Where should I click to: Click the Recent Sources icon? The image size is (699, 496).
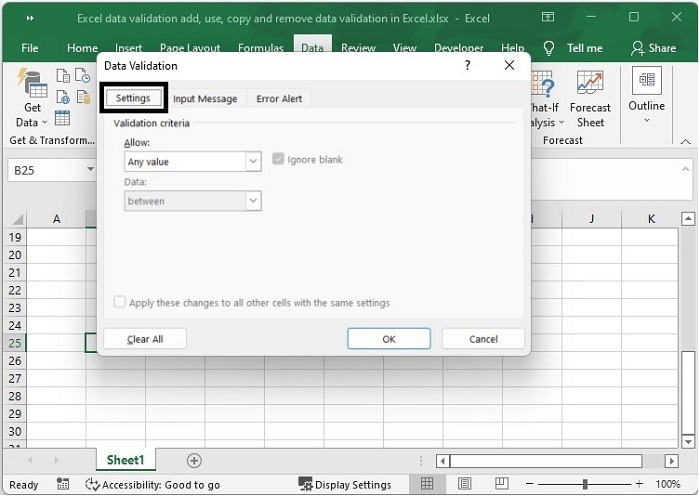point(82,76)
